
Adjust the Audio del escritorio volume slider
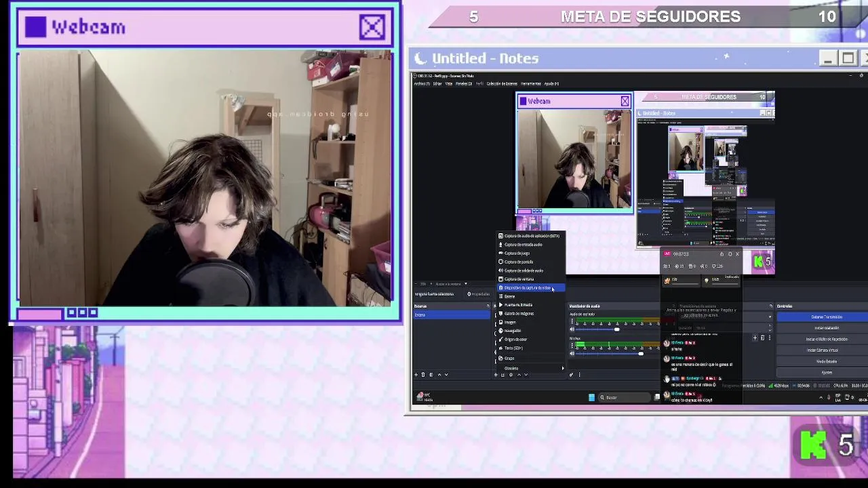pyautogui.click(x=616, y=329)
